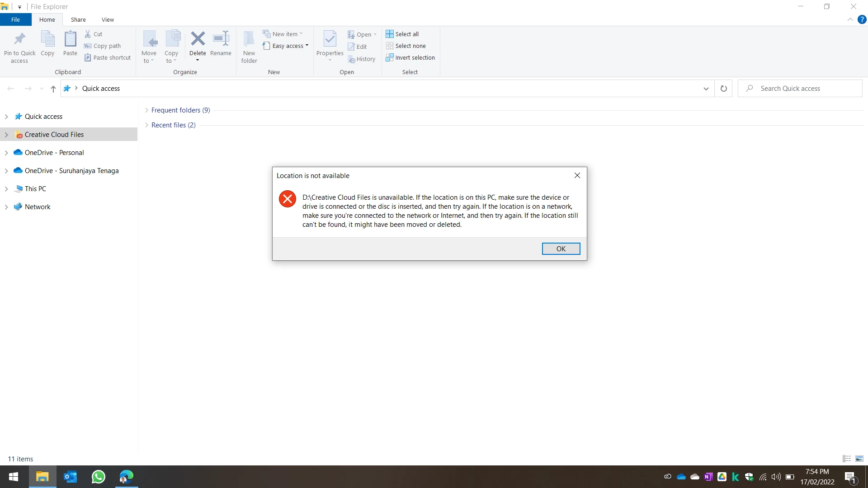
Task: Click Select all in the ribbon
Action: (x=402, y=34)
